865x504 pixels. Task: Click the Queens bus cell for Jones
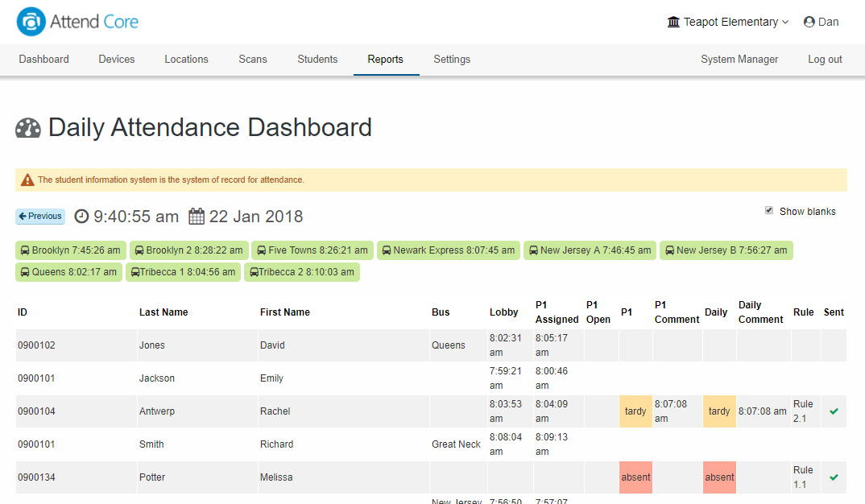point(449,345)
